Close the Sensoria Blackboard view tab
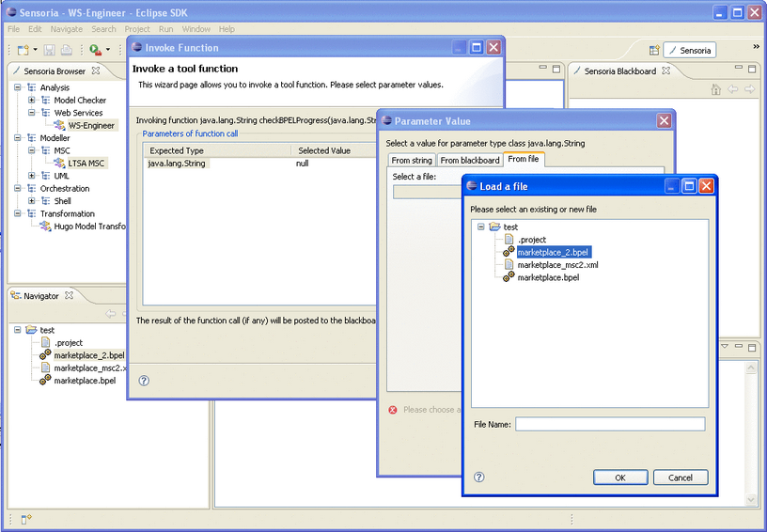The height and width of the screenshot is (532, 767). coord(665,70)
